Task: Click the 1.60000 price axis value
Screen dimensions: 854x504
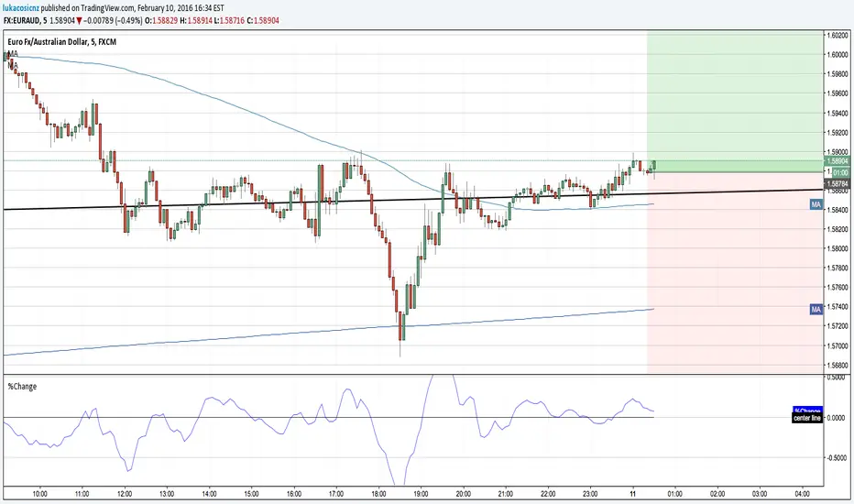Action: click(x=838, y=54)
